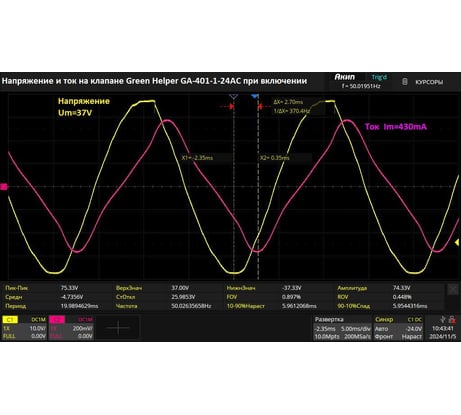The height and width of the screenshot is (415, 461).
Task: Toggle the pink C2 channel box
Action: (x=71, y=328)
